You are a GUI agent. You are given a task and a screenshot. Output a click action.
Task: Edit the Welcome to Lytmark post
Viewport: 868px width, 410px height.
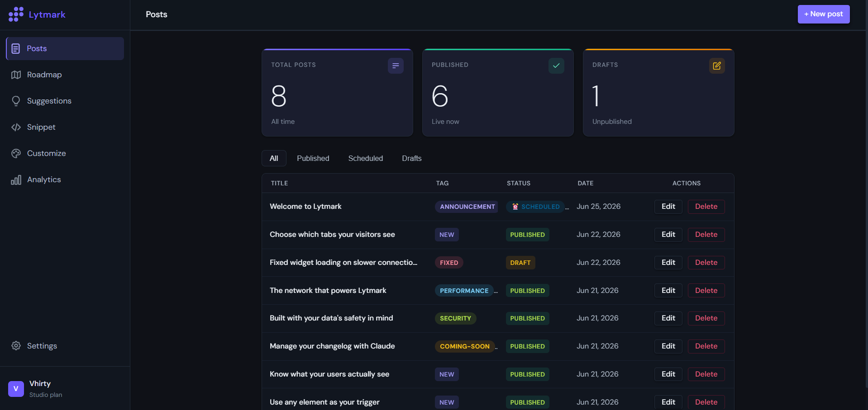668,207
